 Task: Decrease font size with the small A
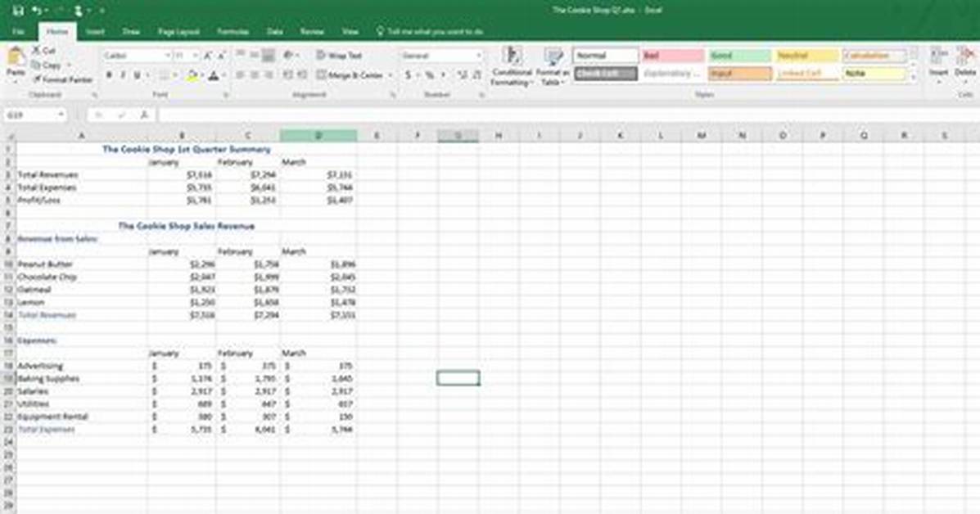tap(222, 56)
